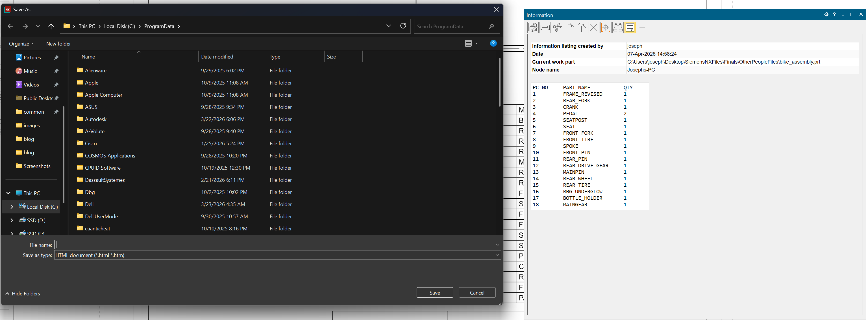Click the Print icon in Information window
This screenshot has height=320, width=868.
click(545, 27)
